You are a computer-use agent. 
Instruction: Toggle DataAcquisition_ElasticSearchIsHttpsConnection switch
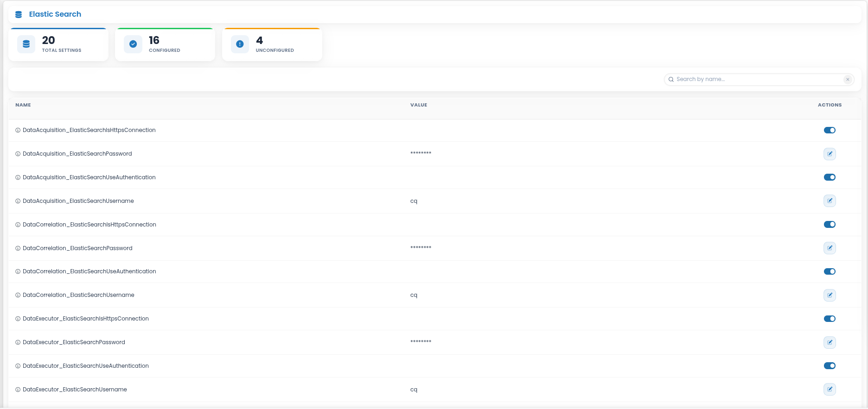[830, 130]
